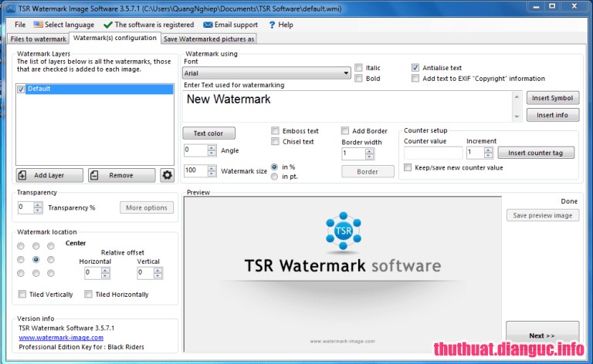
Task: Click Add Layer button
Action: pyautogui.click(x=49, y=175)
